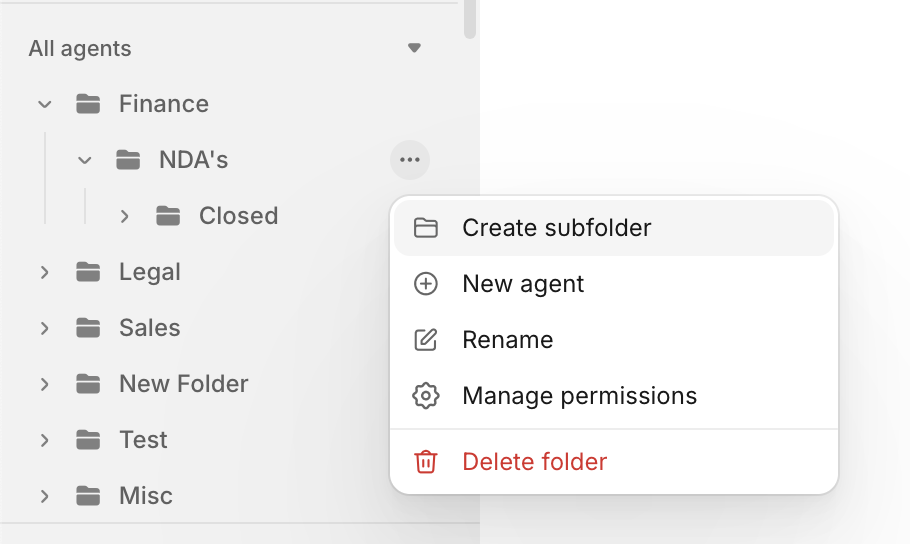Collapse the Finance folder chevron

click(45, 105)
